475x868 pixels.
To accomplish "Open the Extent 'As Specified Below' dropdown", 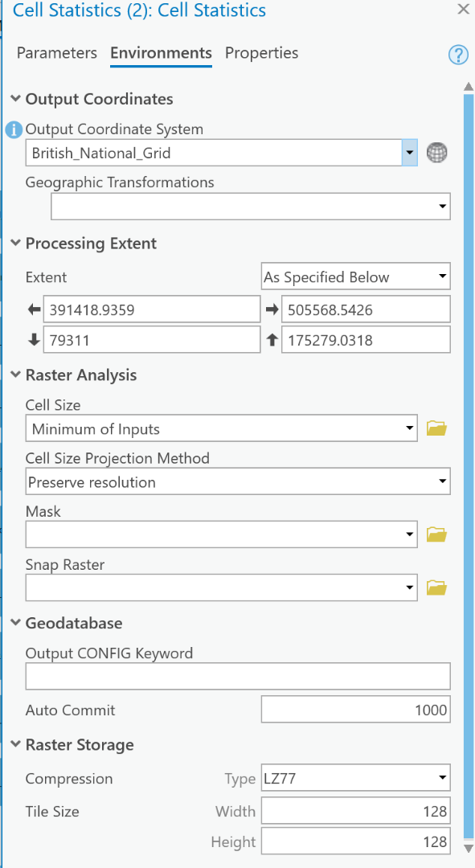I will 355,276.
